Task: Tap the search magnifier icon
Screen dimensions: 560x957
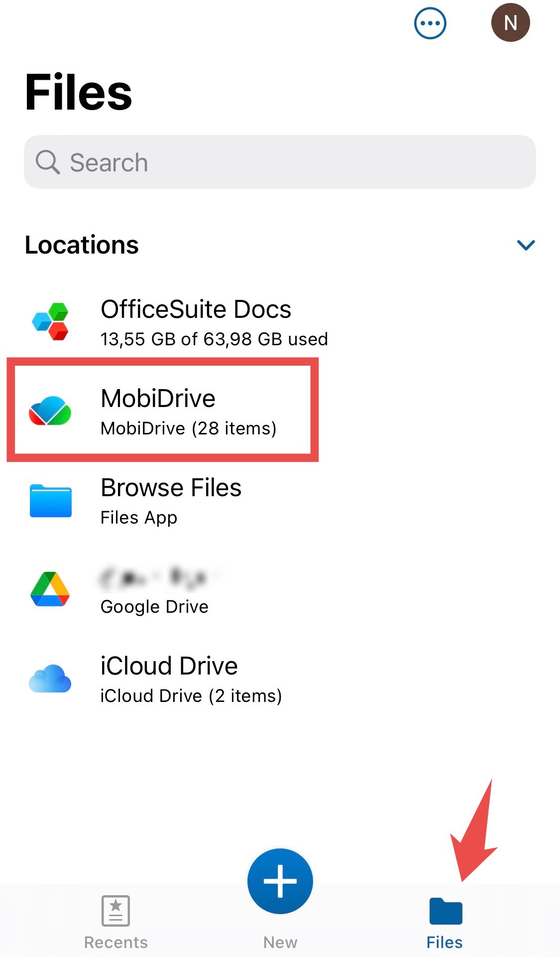Action: 48,162
